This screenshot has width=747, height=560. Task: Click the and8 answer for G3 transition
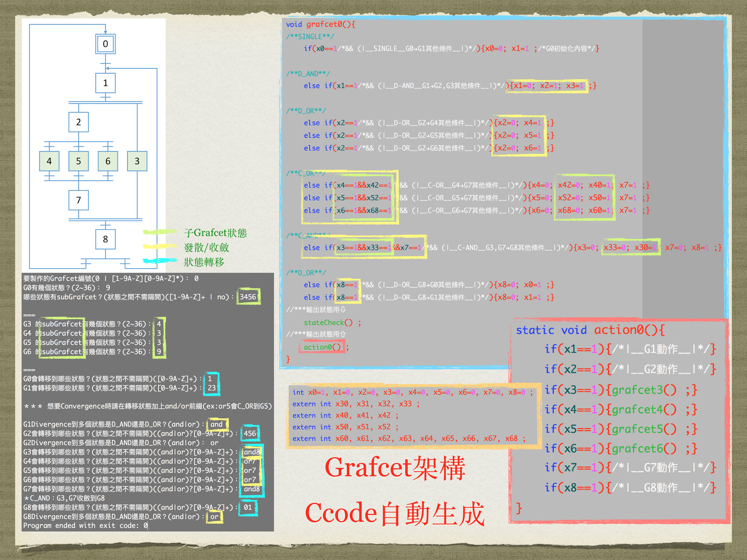click(252, 452)
